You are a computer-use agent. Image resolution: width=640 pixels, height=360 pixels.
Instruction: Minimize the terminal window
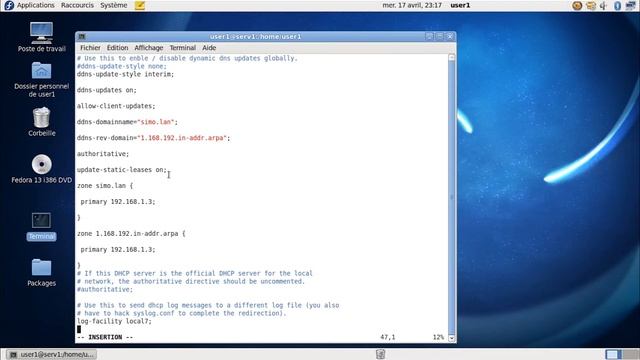[429, 36]
